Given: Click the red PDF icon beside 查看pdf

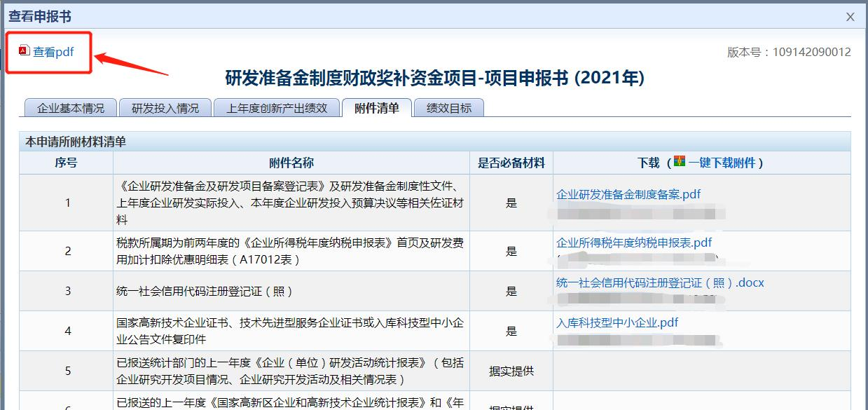Looking at the screenshot, I should click(x=25, y=50).
